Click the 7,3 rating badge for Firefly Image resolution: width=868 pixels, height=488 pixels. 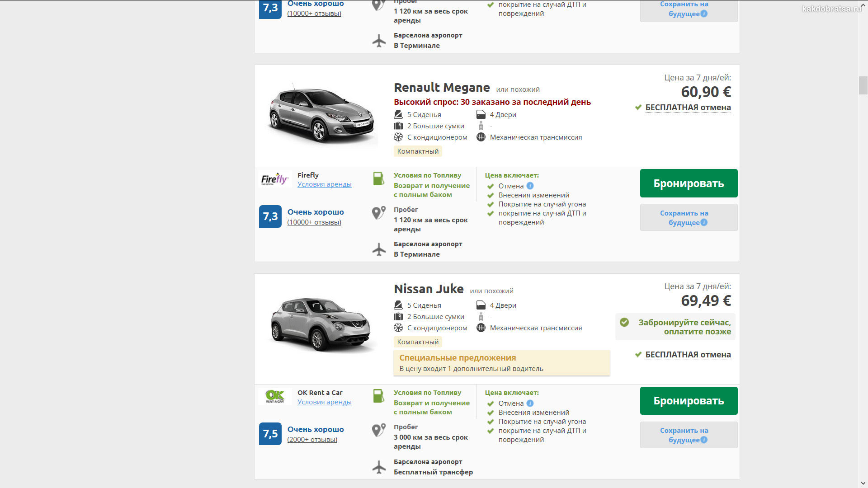270,216
